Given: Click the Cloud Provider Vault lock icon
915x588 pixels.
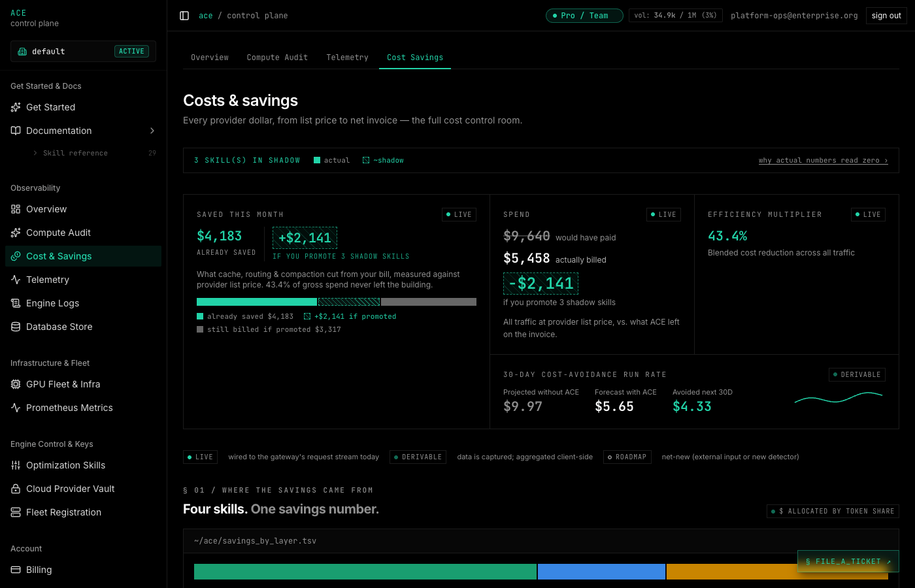Looking at the screenshot, I should 16,489.
